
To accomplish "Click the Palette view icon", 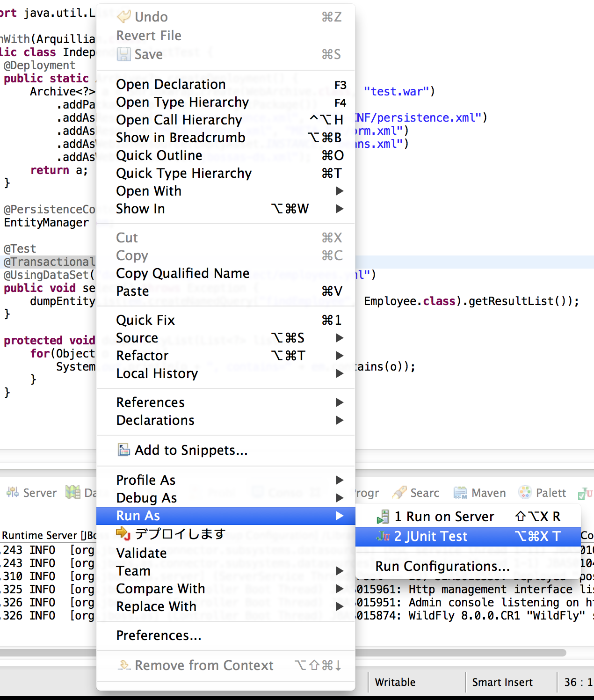I will [525, 493].
